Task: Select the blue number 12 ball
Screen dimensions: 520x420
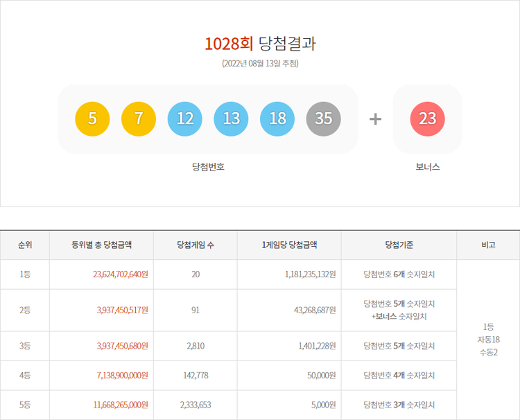Action: coord(185,119)
